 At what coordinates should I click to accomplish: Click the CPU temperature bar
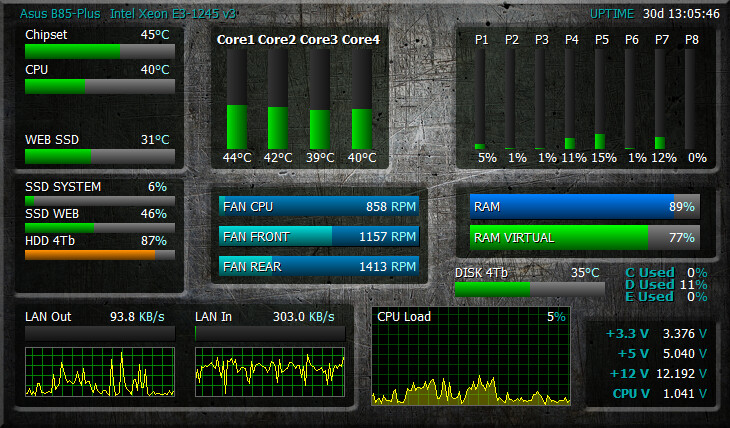(x=99, y=87)
